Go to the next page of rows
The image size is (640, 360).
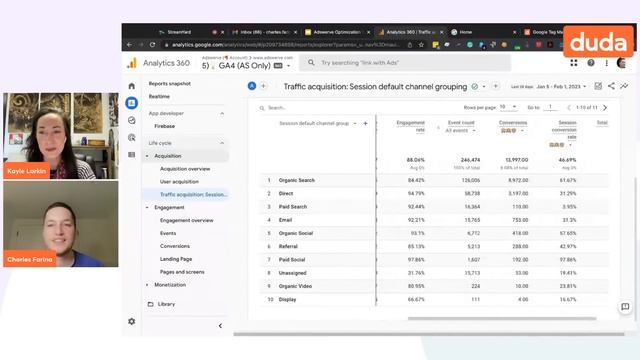605,108
